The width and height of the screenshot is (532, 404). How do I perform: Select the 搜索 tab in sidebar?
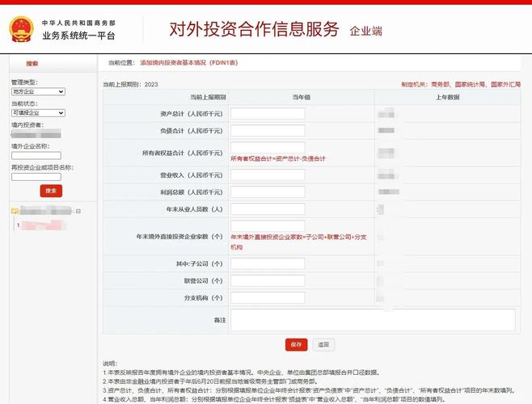click(32, 64)
